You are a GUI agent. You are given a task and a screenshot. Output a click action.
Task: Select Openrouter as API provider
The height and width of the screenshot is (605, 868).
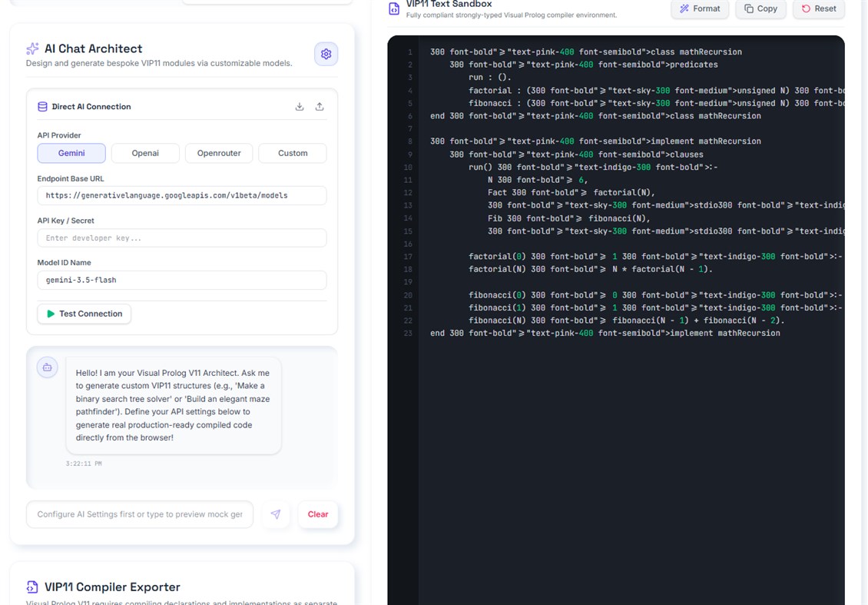coord(219,153)
